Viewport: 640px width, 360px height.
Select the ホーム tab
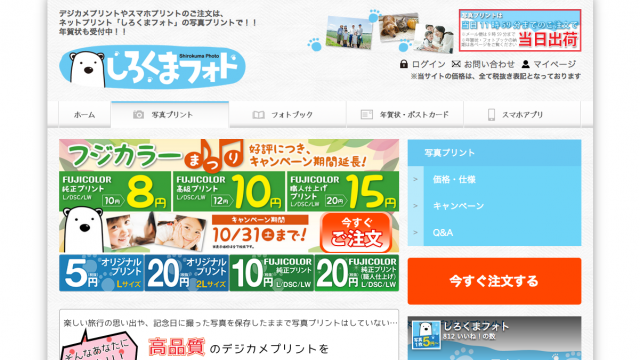point(84,115)
